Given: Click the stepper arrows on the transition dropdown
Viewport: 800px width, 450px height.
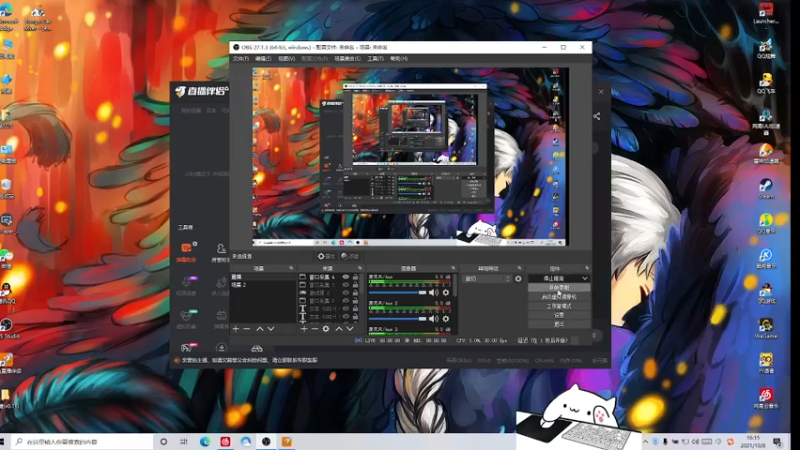Looking at the screenshot, I should (507, 279).
